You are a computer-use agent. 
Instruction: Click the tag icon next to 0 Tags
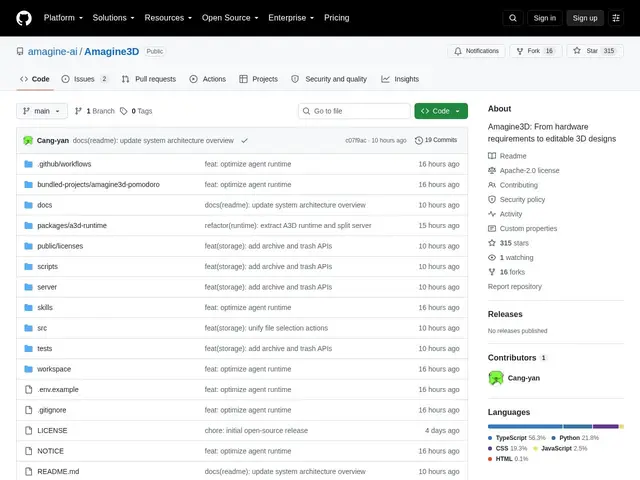click(124, 111)
